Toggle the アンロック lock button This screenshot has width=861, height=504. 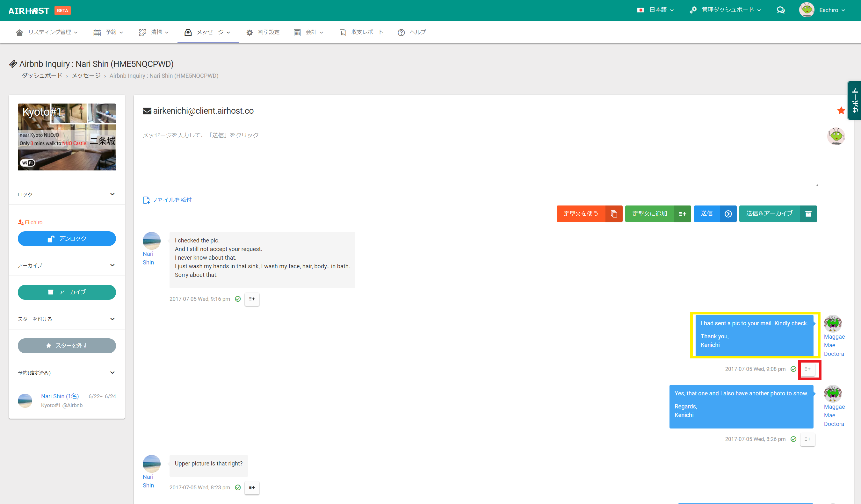pyautogui.click(x=67, y=239)
